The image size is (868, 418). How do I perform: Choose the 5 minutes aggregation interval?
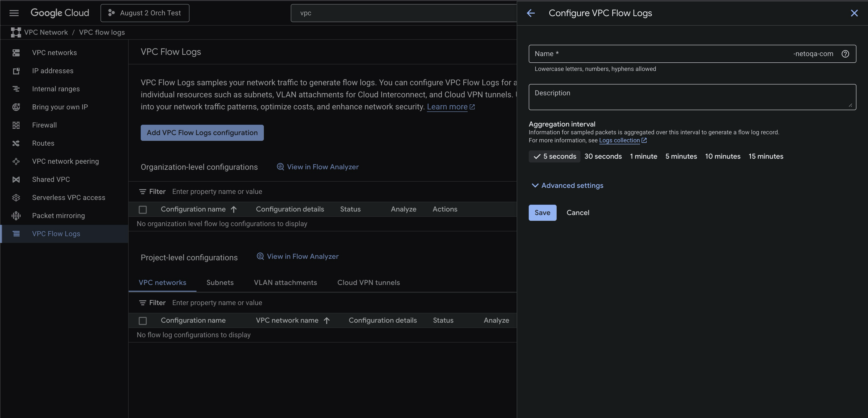681,156
